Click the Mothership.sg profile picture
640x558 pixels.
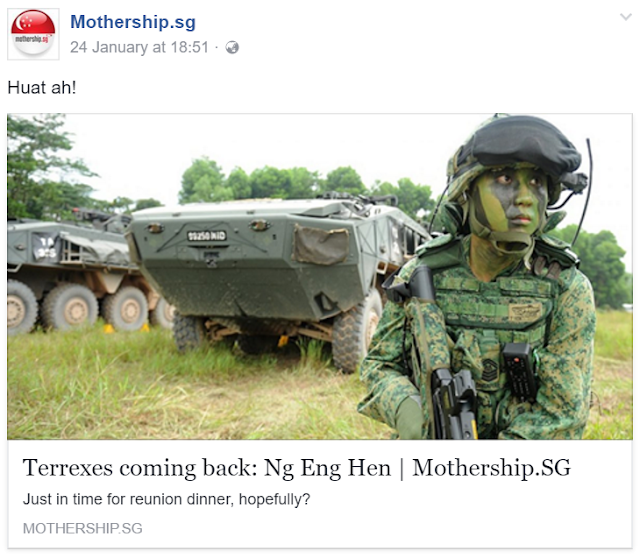33,34
